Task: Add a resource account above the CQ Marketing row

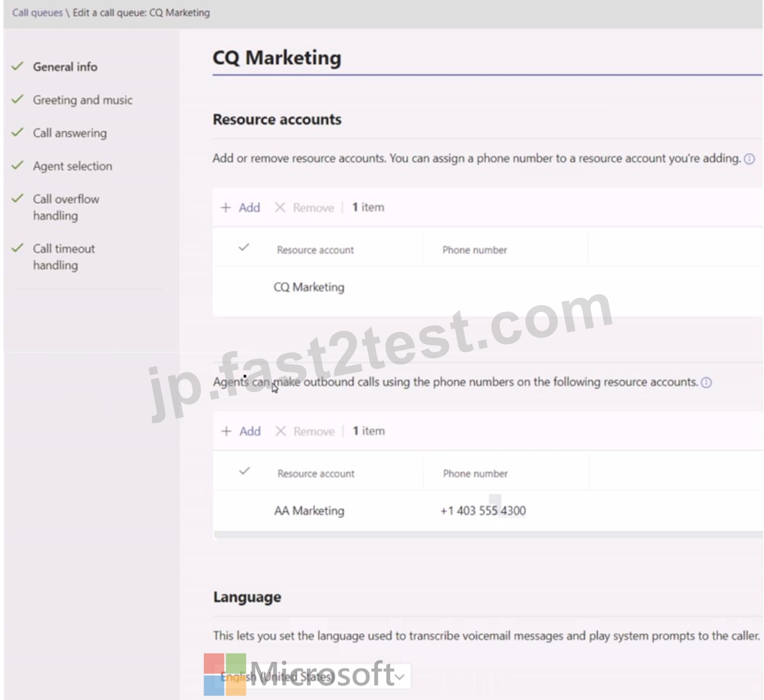Action: point(240,207)
